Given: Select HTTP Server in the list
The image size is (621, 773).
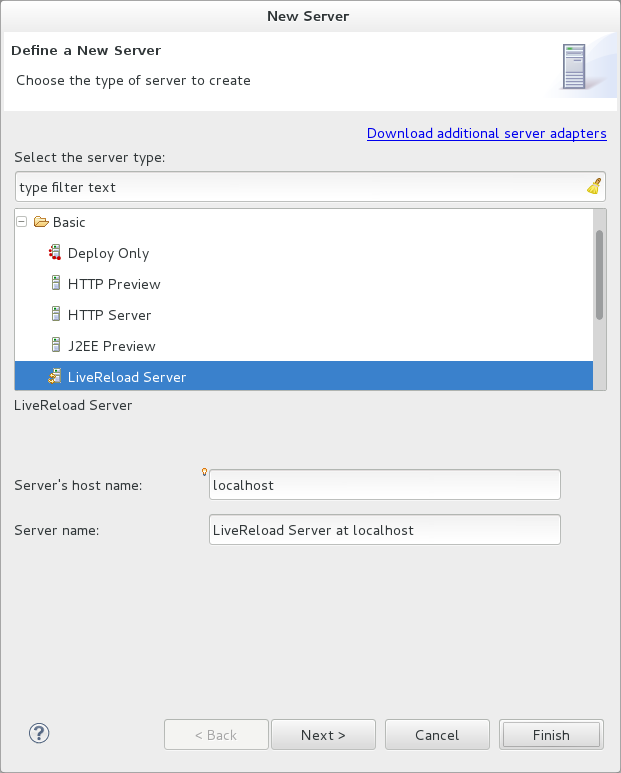Looking at the screenshot, I should click(x=109, y=315).
